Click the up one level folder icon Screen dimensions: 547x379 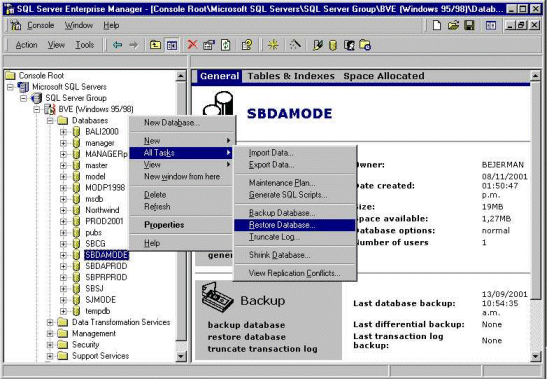(x=155, y=45)
